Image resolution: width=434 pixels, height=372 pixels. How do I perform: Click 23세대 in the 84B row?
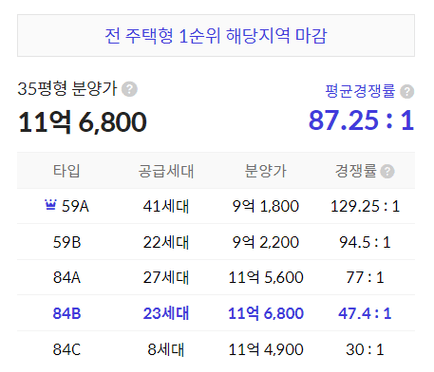[x=166, y=314]
